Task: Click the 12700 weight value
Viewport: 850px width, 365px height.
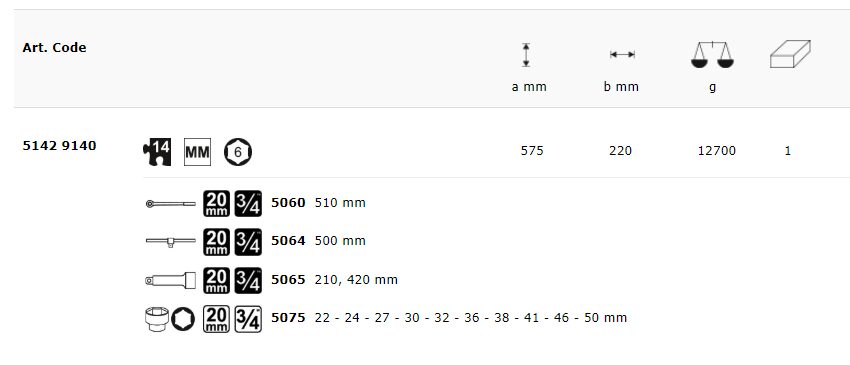Action: coord(717,151)
